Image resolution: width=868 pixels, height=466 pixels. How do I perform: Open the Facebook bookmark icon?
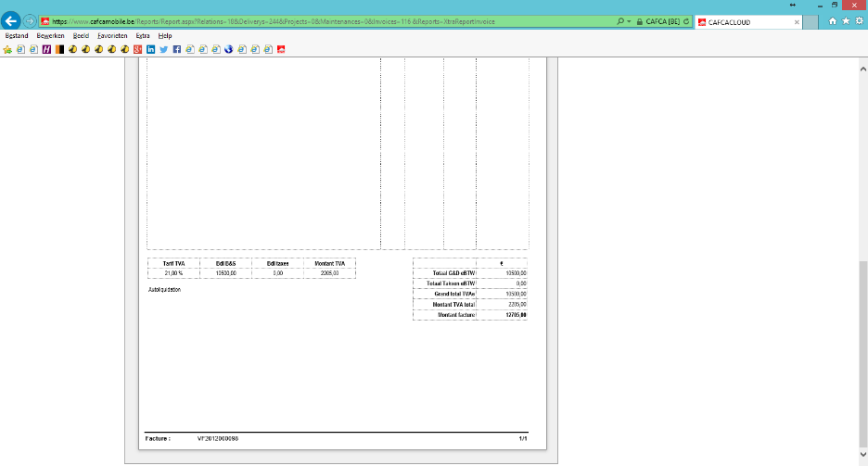coord(176,50)
